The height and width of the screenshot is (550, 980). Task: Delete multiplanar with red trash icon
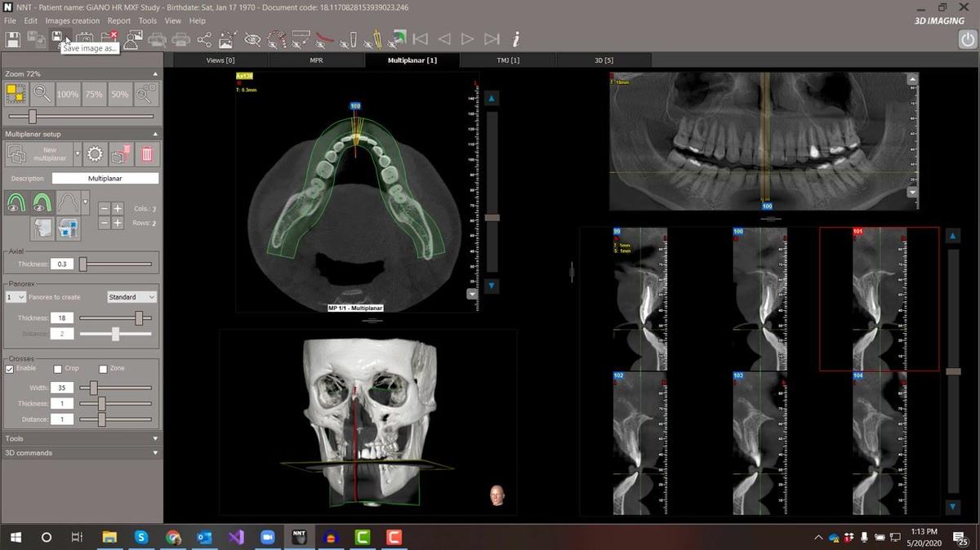point(147,153)
